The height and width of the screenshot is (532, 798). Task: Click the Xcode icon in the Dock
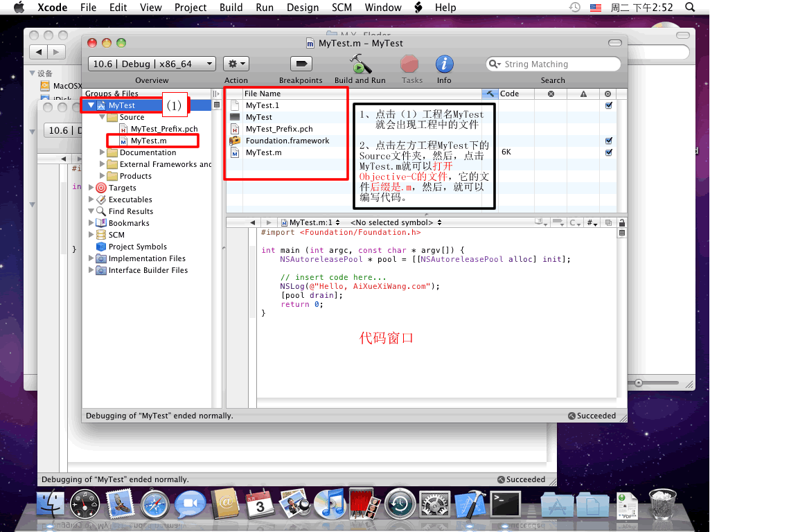pyautogui.click(x=470, y=504)
